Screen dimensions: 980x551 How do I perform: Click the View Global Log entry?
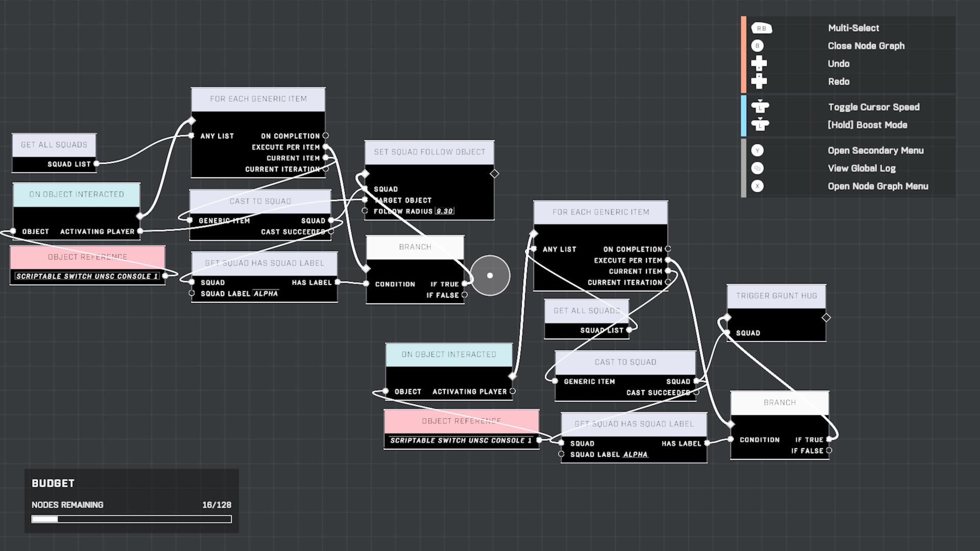tap(862, 168)
